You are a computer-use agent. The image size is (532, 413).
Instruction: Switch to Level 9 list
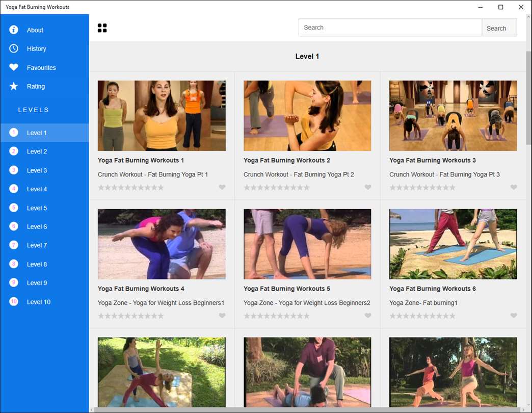click(44, 282)
